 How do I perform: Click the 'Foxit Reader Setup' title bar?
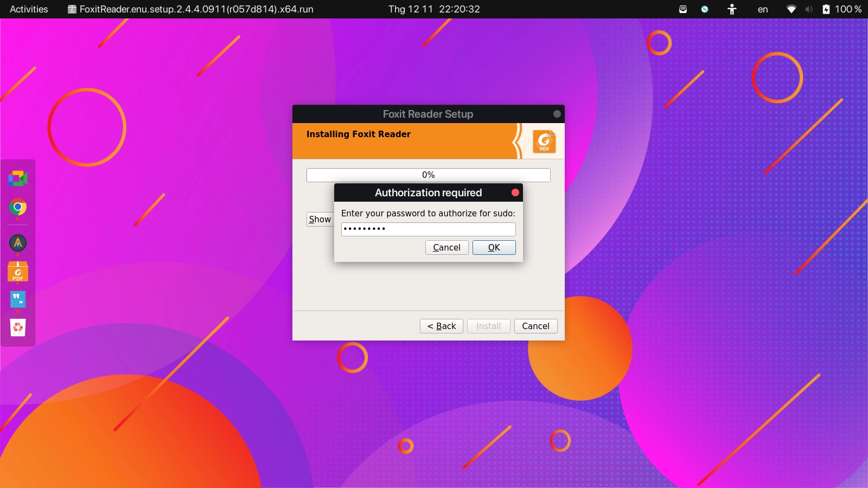tap(428, 114)
